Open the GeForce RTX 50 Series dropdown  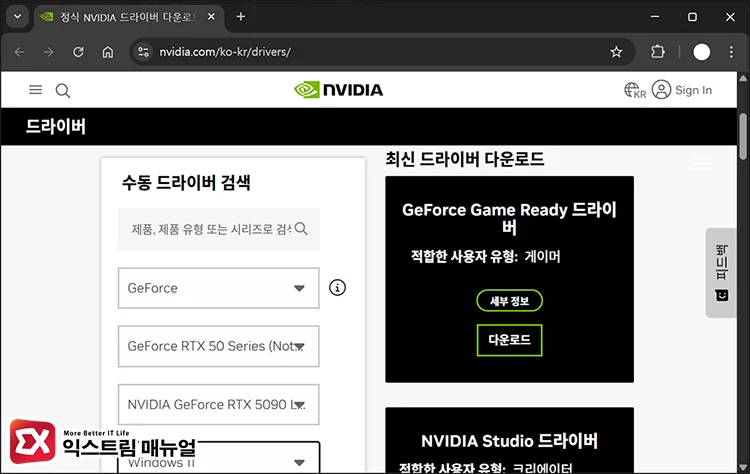tap(219, 346)
